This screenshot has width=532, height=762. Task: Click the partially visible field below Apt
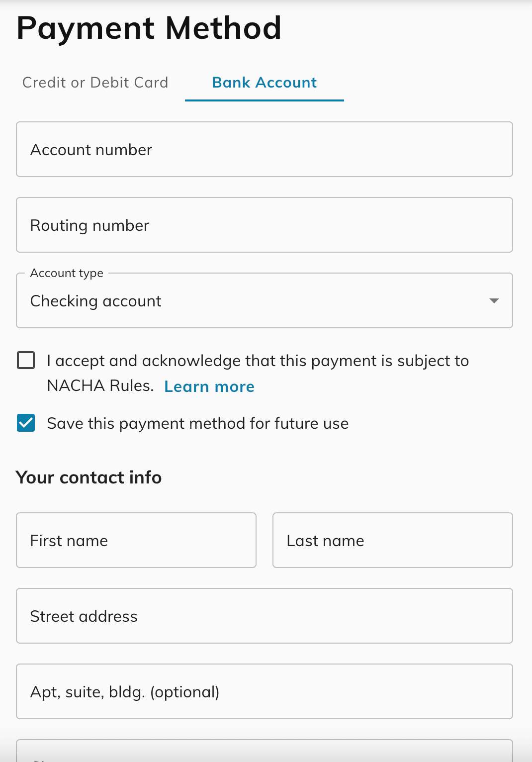(x=265, y=751)
